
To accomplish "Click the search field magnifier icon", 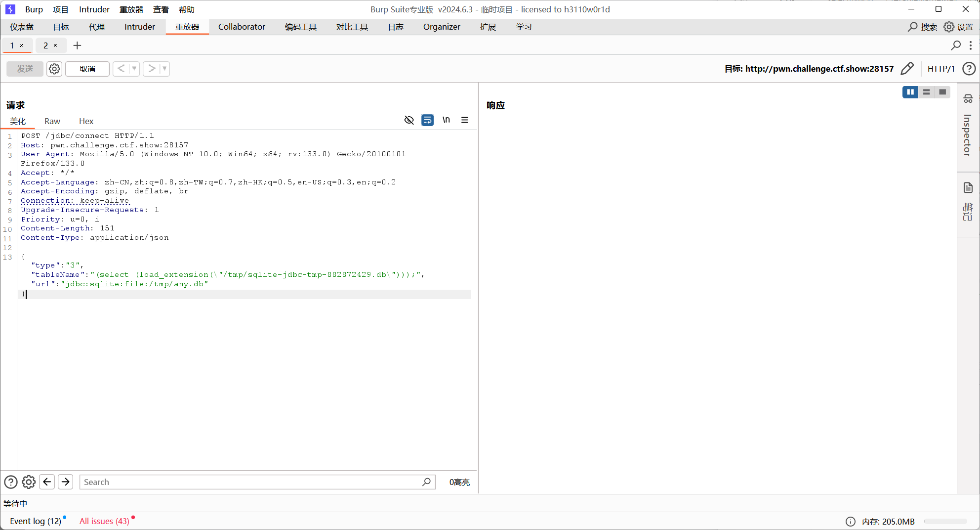I will pyautogui.click(x=427, y=482).
